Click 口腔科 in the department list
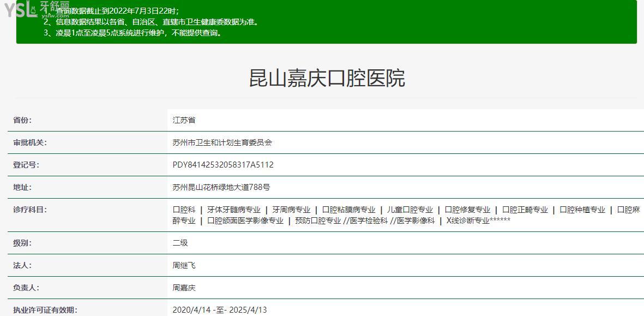644x316 pixels. [x=184, y=210]
